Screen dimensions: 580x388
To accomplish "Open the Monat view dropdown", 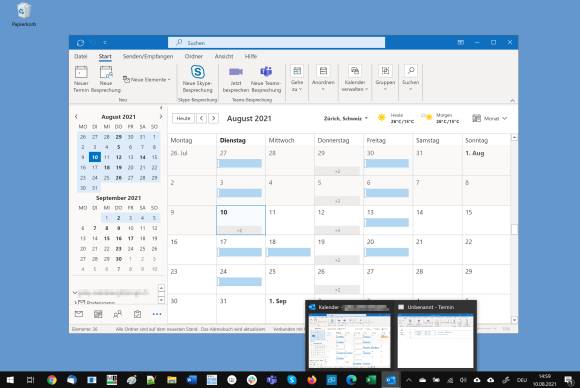I will pyautogui.click(x=489, y=118).
